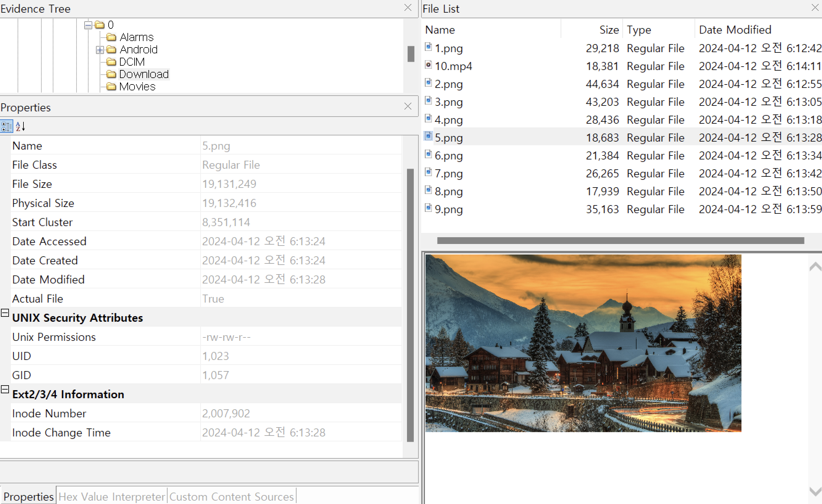Click the GID value 1,057
Viewport: 822px width, 504px height.
(215, 375)
